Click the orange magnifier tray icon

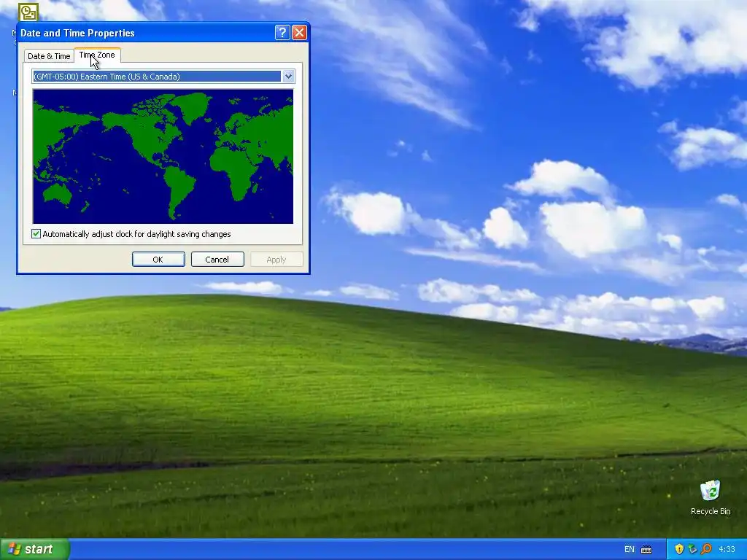click(x=706, y=549)
